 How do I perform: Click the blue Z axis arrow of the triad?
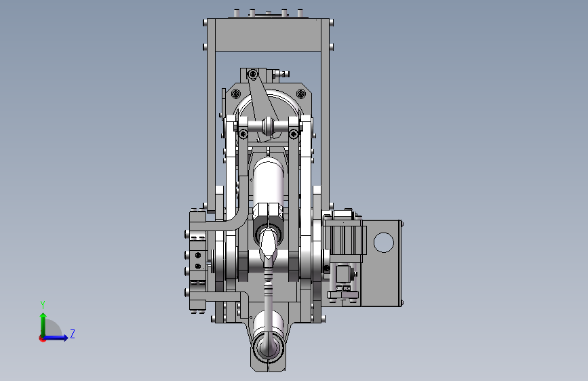(56, 338)
